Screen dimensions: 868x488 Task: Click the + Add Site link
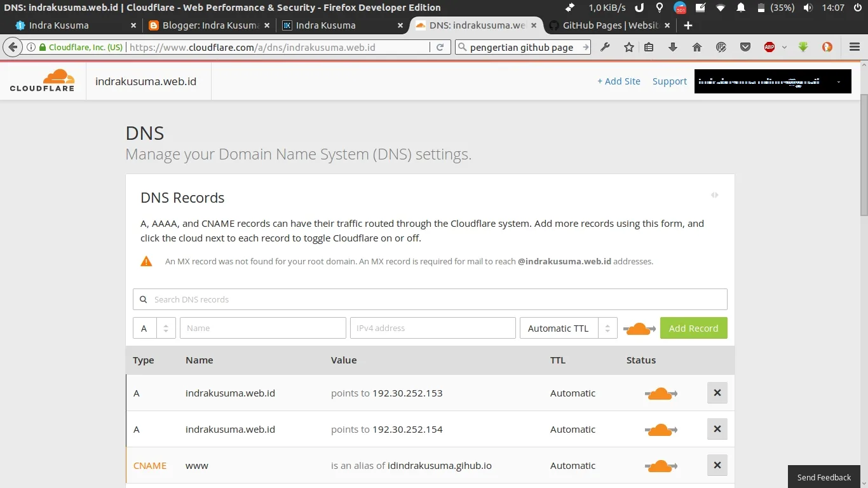(618, 81)
